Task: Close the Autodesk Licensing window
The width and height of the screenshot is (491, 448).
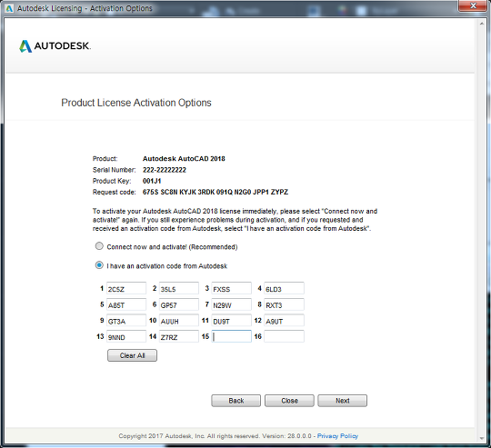Action: click(x=473, y=5)
